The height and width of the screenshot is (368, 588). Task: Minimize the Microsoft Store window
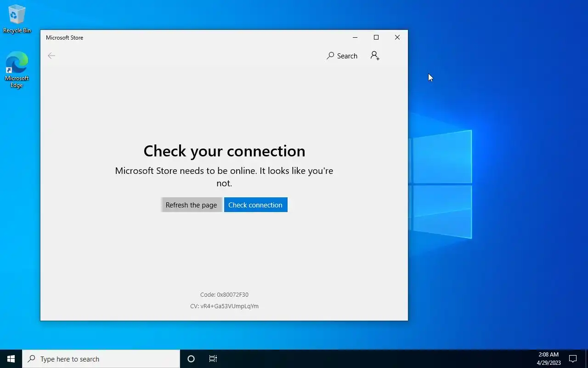click(x=355, y=37)
